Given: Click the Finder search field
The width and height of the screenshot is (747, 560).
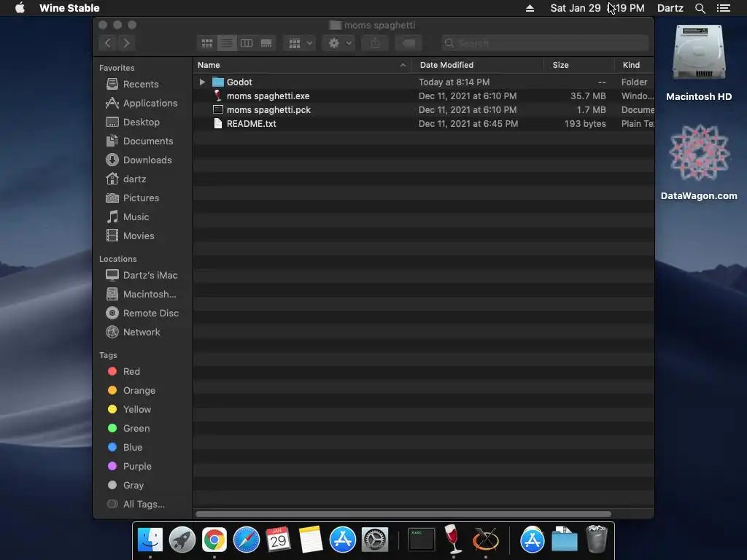Looking at the screenshot, I should [x=544, y=43].
